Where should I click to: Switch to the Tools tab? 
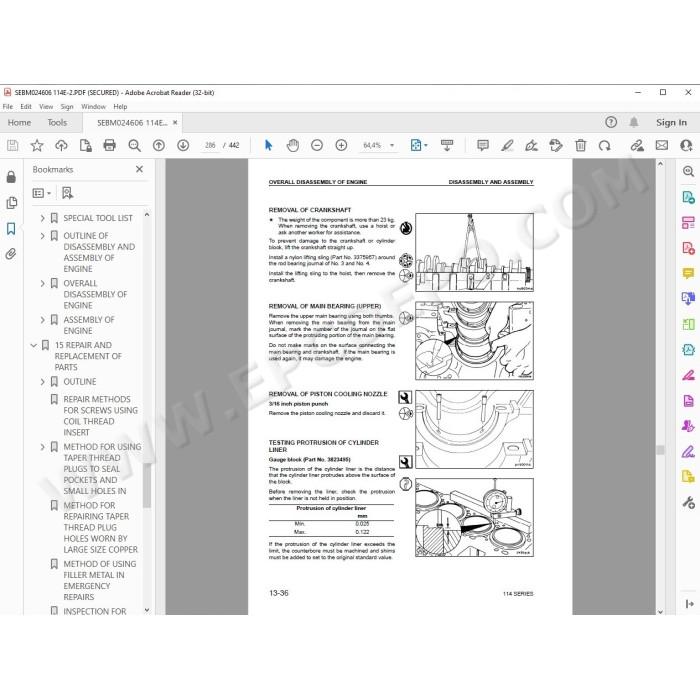57,122
